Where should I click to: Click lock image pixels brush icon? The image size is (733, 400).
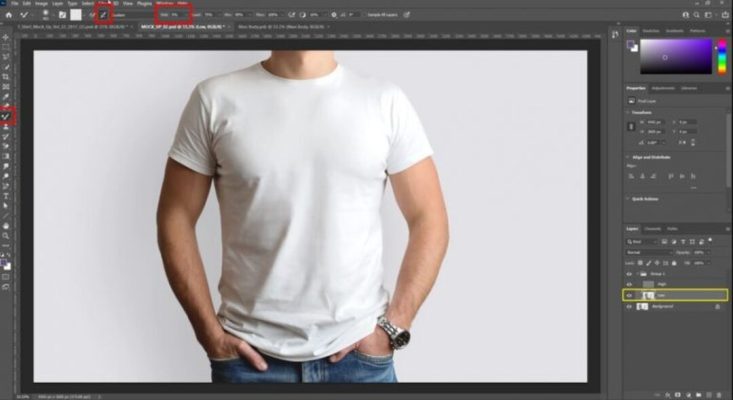pos(648,263)
